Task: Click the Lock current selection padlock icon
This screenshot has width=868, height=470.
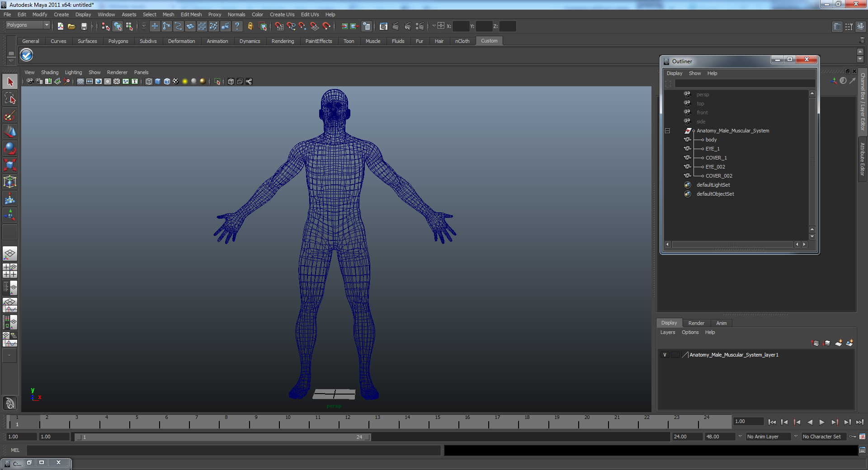Action: tap(250, 26)
